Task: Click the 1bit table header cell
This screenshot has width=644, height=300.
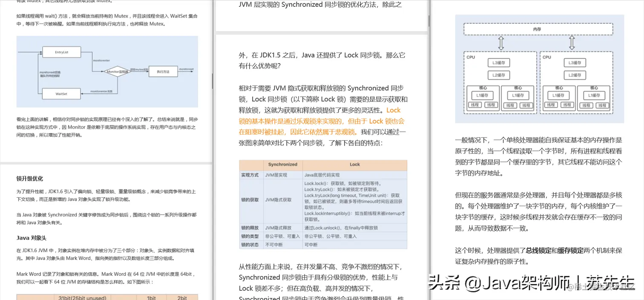Action: pyautogui.click(x=152, y=298)
